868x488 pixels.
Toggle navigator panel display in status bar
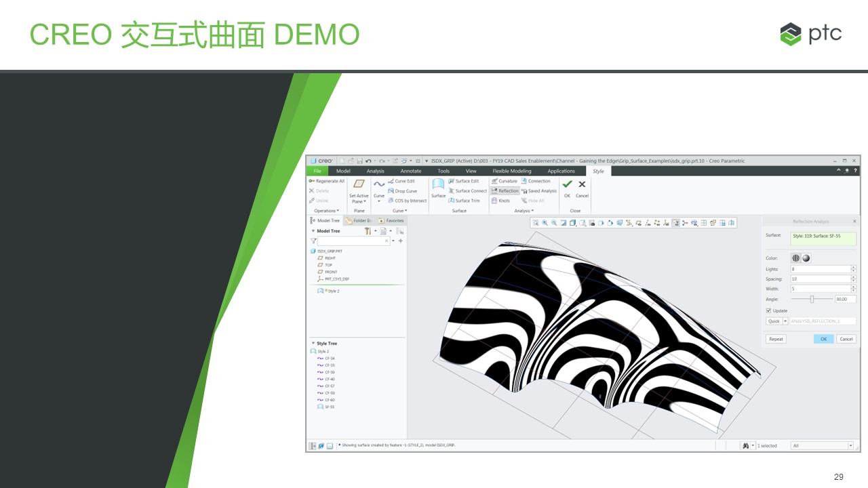[x=313, y=445]
